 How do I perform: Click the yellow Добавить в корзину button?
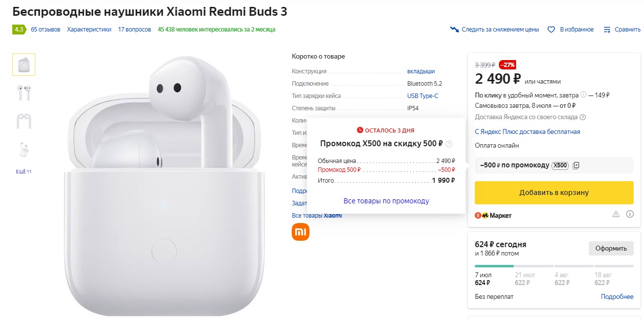click(554, 193)
